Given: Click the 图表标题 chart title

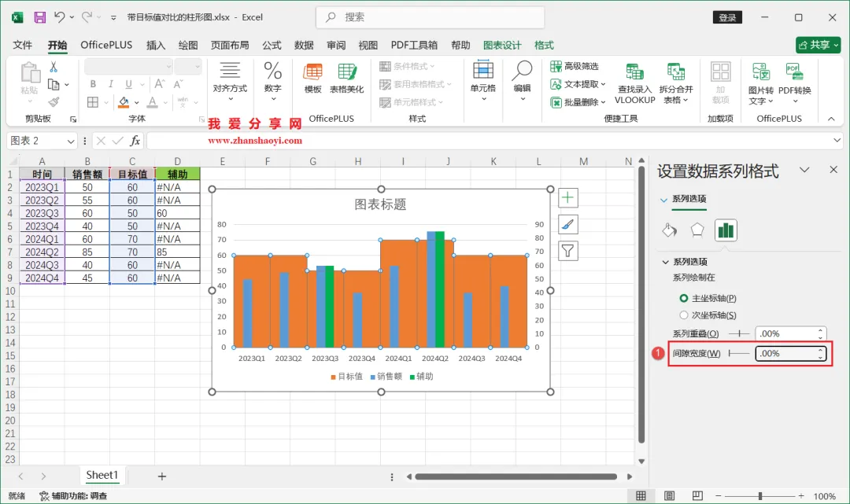Looking at the screenshot, I should click(x=381, y=204).
